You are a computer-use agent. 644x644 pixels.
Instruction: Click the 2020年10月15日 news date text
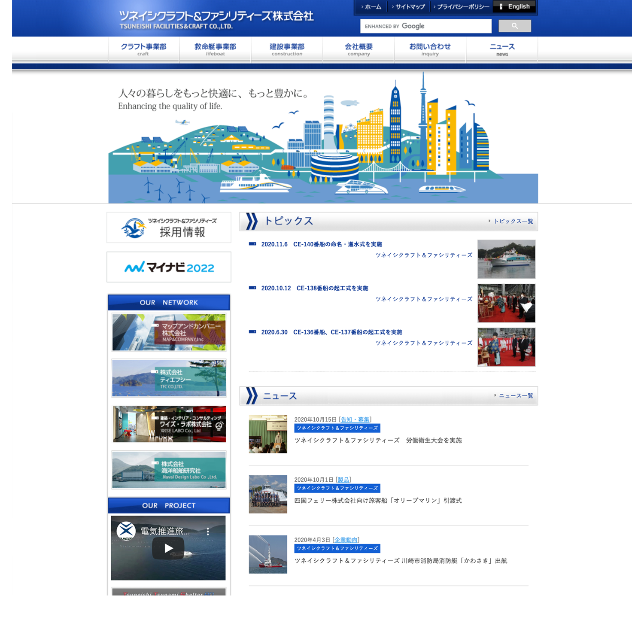tap(316, 419)
